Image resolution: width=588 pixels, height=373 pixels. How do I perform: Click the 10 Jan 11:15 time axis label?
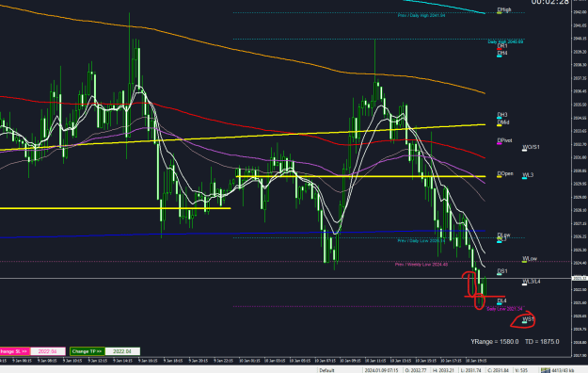[375, 361]
